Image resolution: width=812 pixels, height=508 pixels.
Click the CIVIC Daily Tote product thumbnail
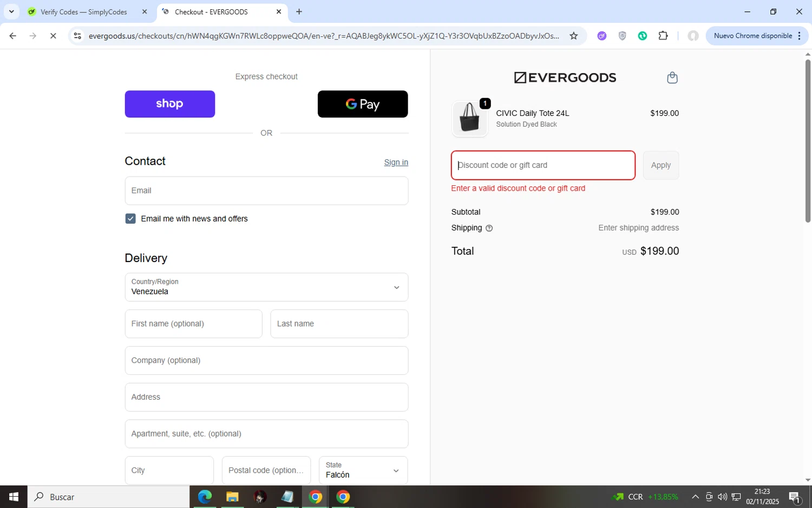[469, 119]
